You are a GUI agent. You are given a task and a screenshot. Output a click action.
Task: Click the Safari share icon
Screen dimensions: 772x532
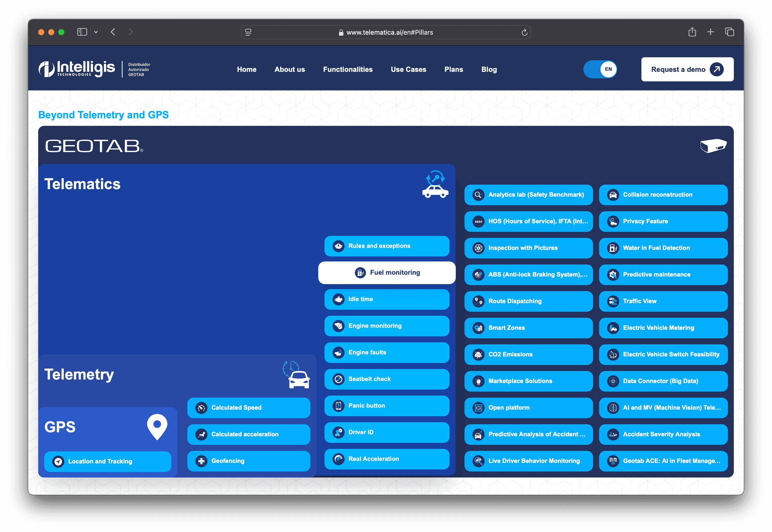point(692,32)
